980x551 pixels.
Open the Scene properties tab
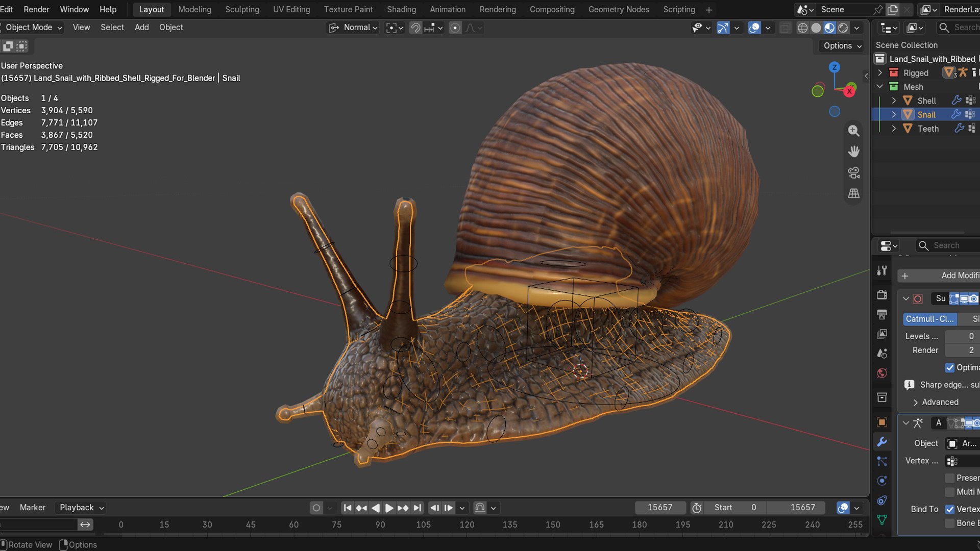coord(882,353)
